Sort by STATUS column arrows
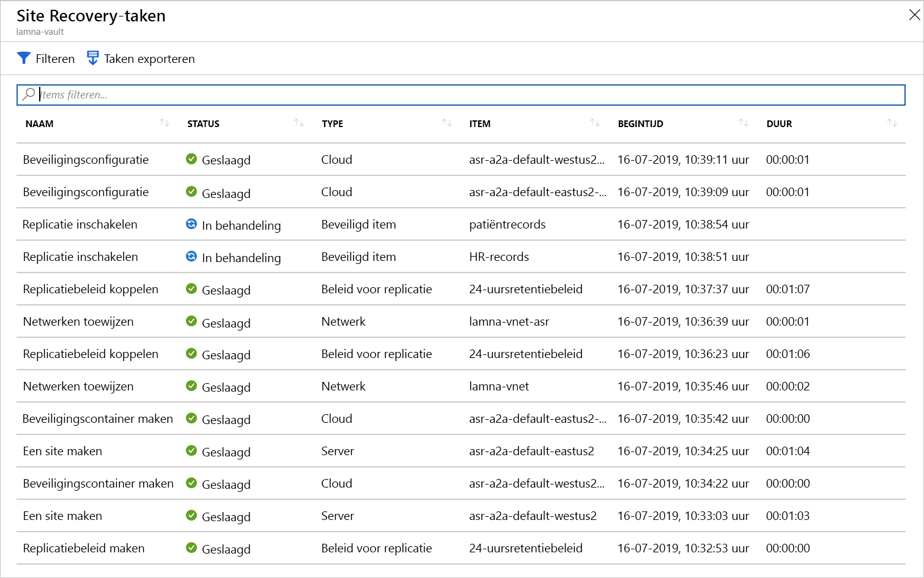Viewport: 924px width, 578px height. pos(299,123)
